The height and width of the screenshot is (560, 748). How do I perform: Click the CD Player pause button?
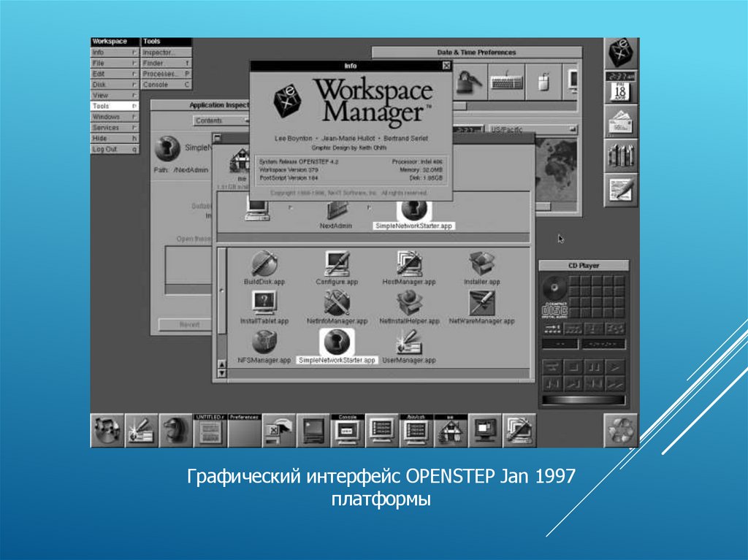(595, 367)
